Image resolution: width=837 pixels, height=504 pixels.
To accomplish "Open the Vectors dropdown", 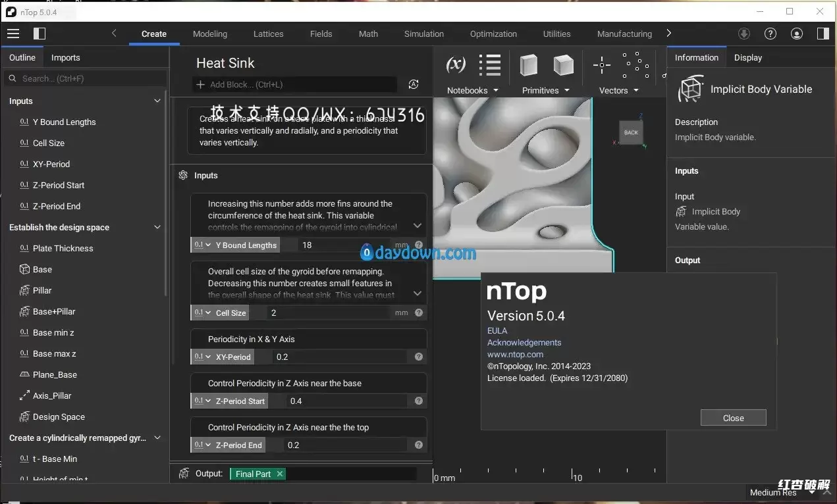I will [x=618, y=90].
